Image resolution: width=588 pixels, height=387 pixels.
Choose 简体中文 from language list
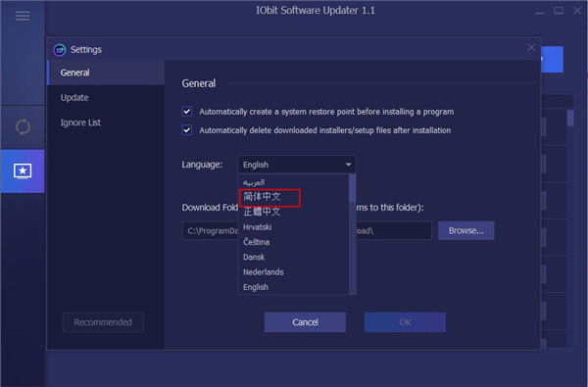pos(262,197)
